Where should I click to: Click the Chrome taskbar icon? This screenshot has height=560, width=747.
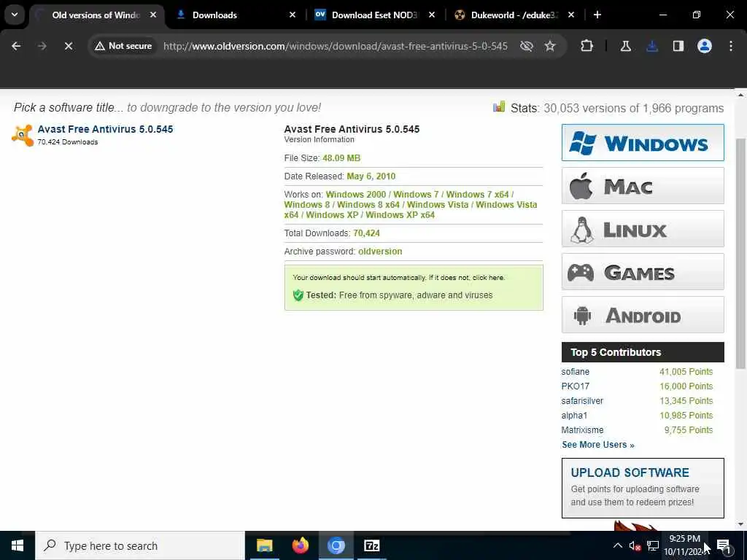(x=336, y=545)
